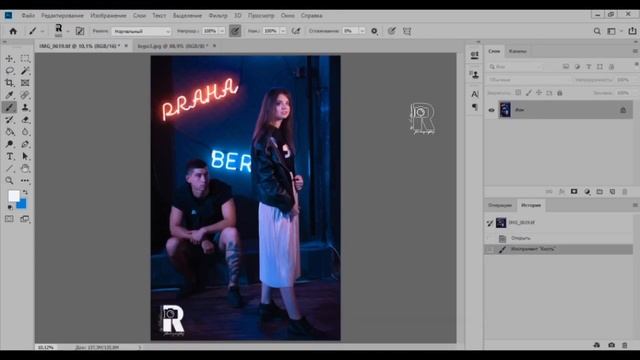640x360 pixels.
Task: Select the Dodge tool
Action: coord(9,144)
